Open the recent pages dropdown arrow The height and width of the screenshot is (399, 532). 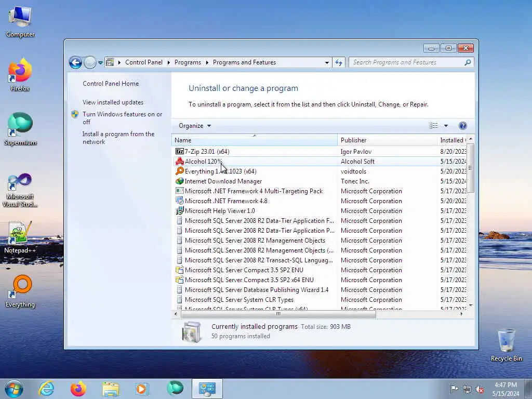[x=100, y=63]
